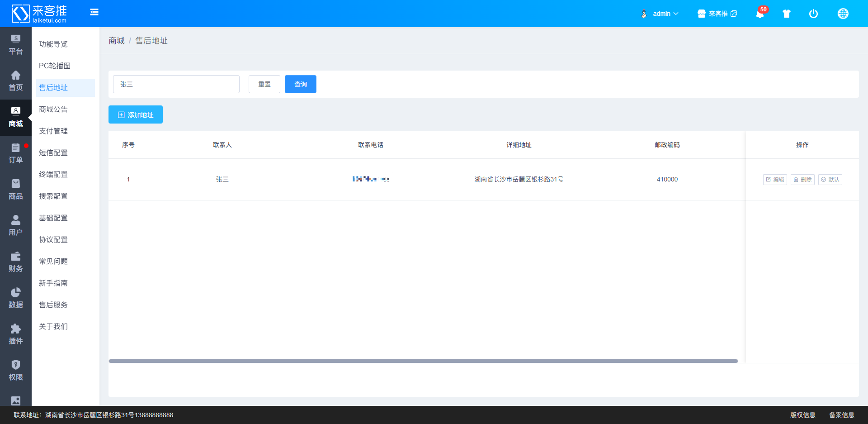Open the 权限 permissions section
This screenshot has height=424, width=868.
(x=16, y=371)
